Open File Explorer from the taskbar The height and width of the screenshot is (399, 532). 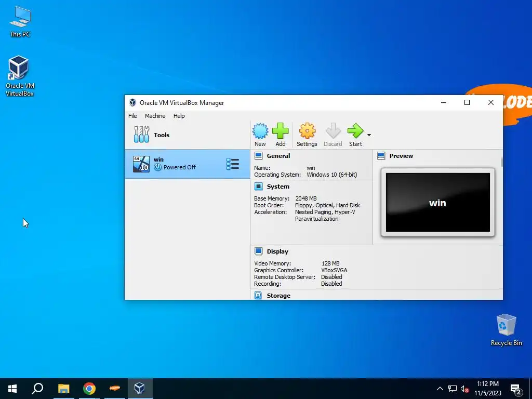point(63,389)
